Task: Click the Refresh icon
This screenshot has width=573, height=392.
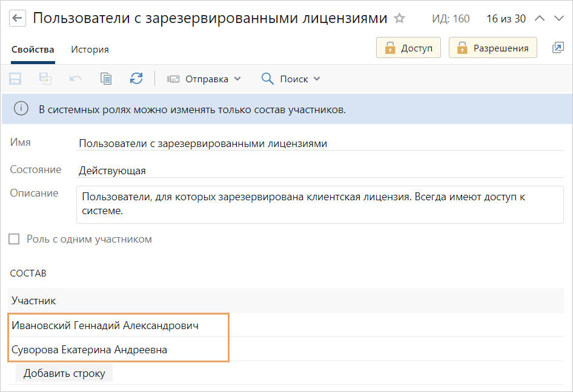Action: pos(136,79)
